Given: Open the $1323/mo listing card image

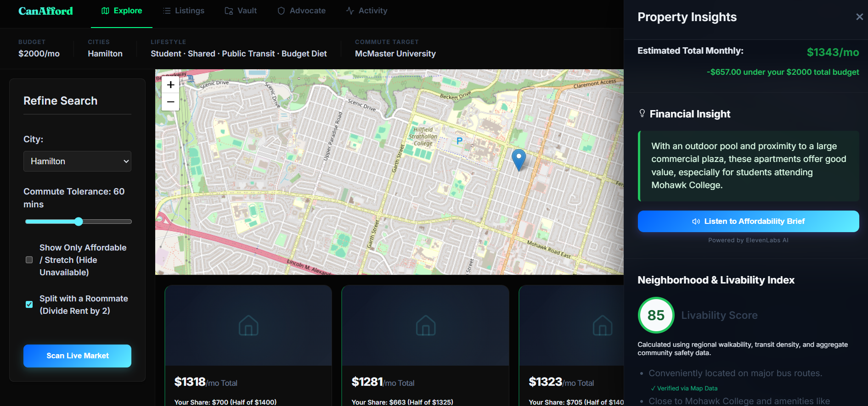Looking at the screenshot, I should click(x=571, y=326).
